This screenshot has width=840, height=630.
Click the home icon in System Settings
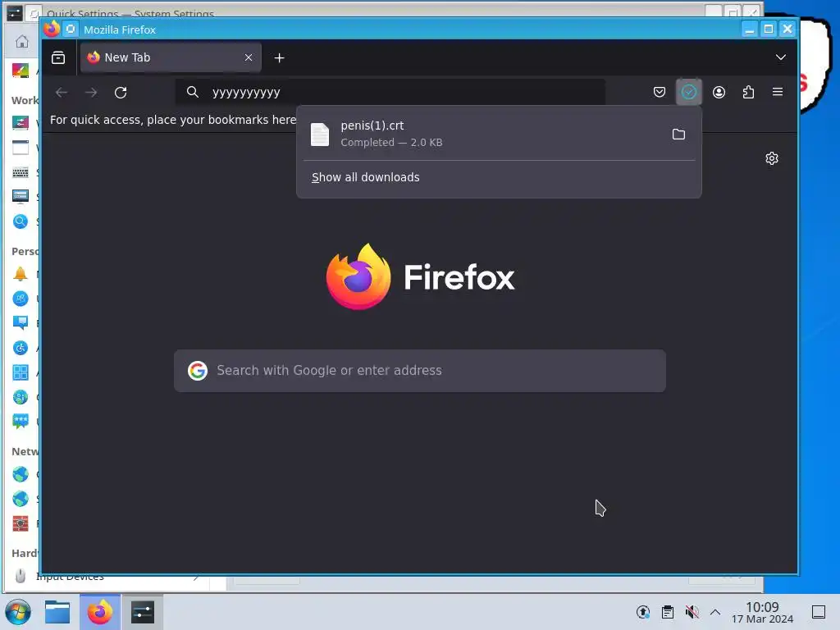coord(22,41)
